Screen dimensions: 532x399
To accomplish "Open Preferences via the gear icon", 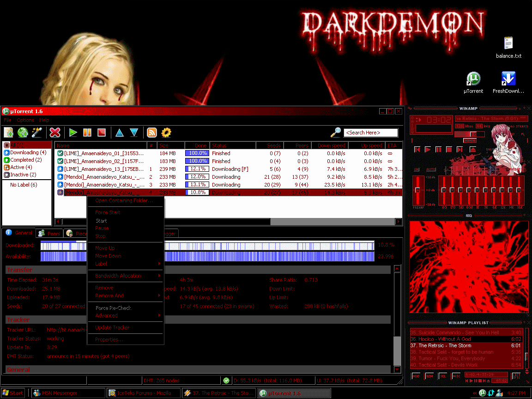I will coord(166,133).
